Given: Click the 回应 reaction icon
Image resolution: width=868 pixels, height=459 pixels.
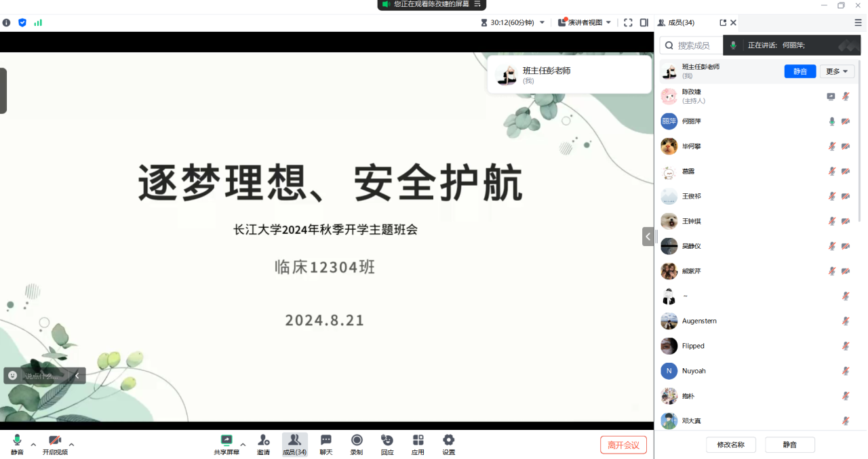Looking at the screenshot, I should (x=387, y=444).
